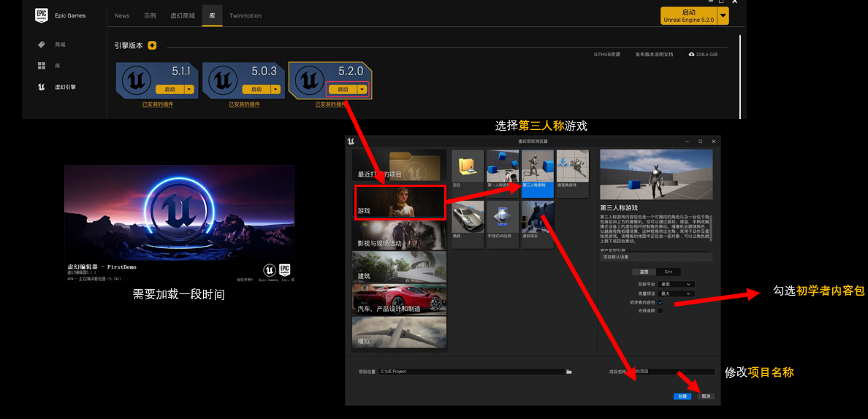Expand launch options arrow for engine 5.0.3
Screen dimensions: 868x419
tap(275, 89)
